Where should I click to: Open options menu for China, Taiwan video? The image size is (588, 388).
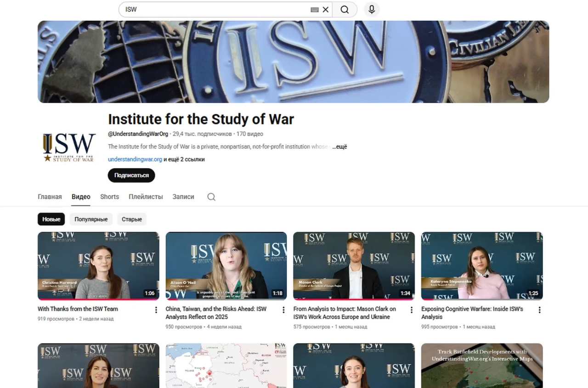[283, 310]
